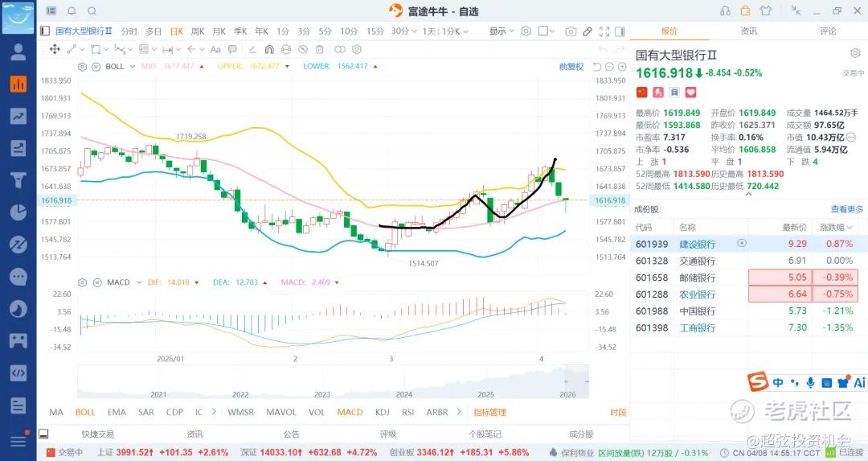Toggle the MACD indicator tab
The width and height of the screenshot is (868, 461).
coord(350,412)
